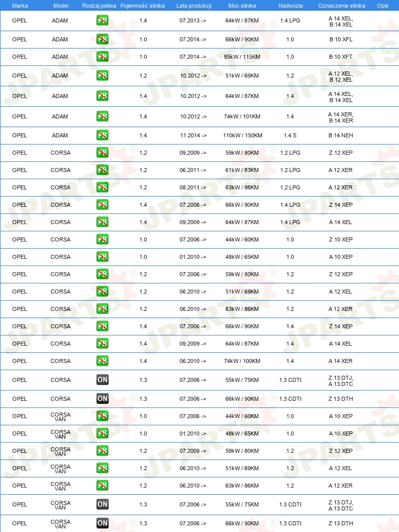Select the Nadwozie column header
Viewport: 399px width, 532px height.
point(291,6)
